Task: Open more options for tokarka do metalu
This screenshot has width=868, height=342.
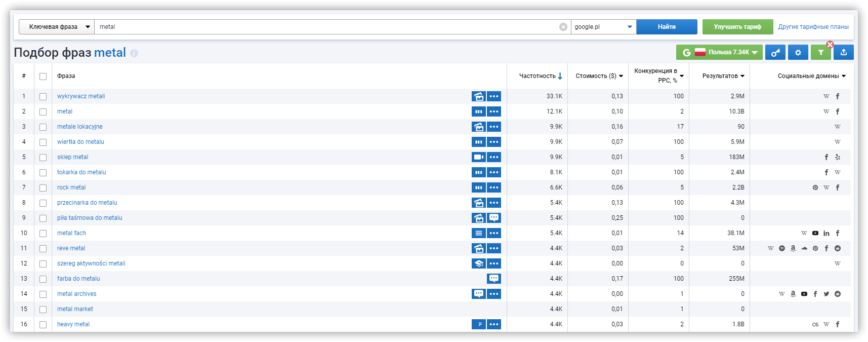Action: [494, 172]
